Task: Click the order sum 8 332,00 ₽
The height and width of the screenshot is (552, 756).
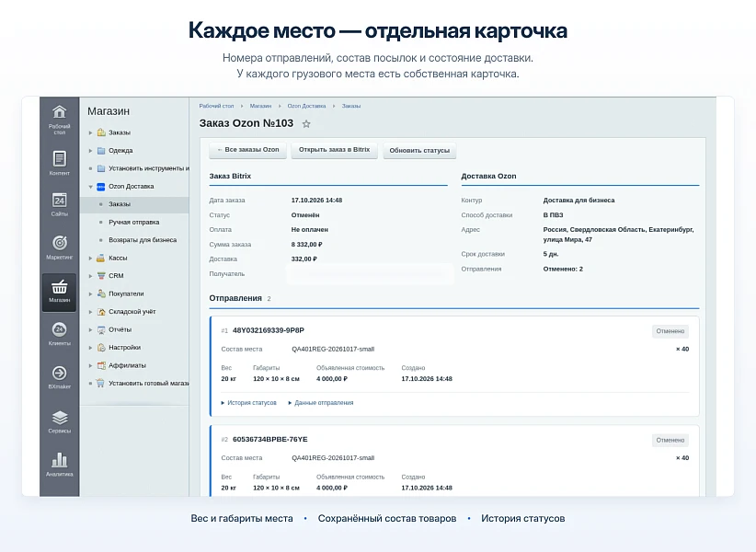Action: (306, 245)
